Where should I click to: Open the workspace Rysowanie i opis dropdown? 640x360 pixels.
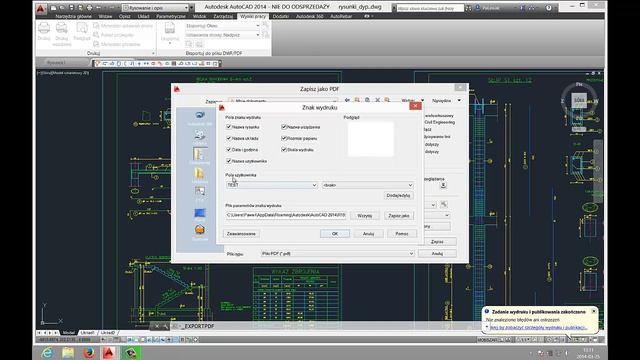coord(156,8)
